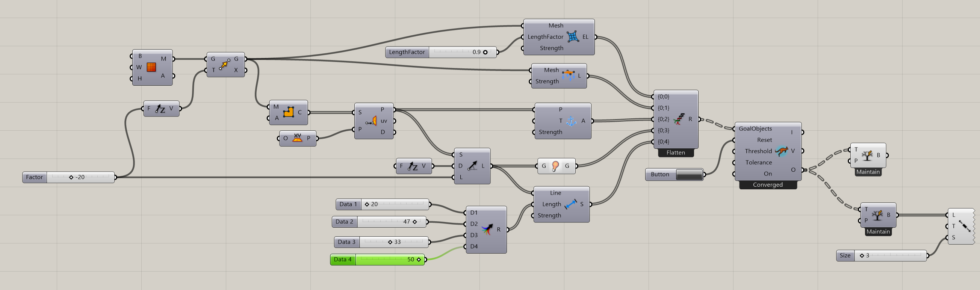Click the Data 2 slider showing 47
The width and height of the screenshot is (980, 290).
click(379, 222)
